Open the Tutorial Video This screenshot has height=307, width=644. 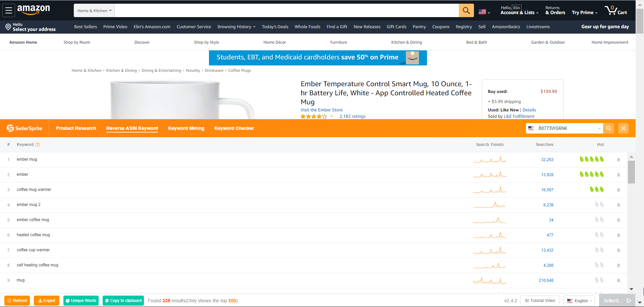(x=540, y=301)
